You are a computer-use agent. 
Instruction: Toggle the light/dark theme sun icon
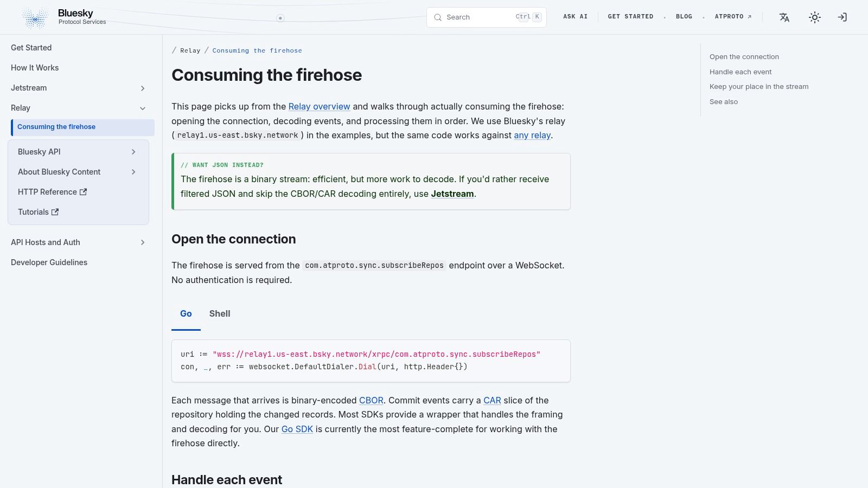point(815,17)
